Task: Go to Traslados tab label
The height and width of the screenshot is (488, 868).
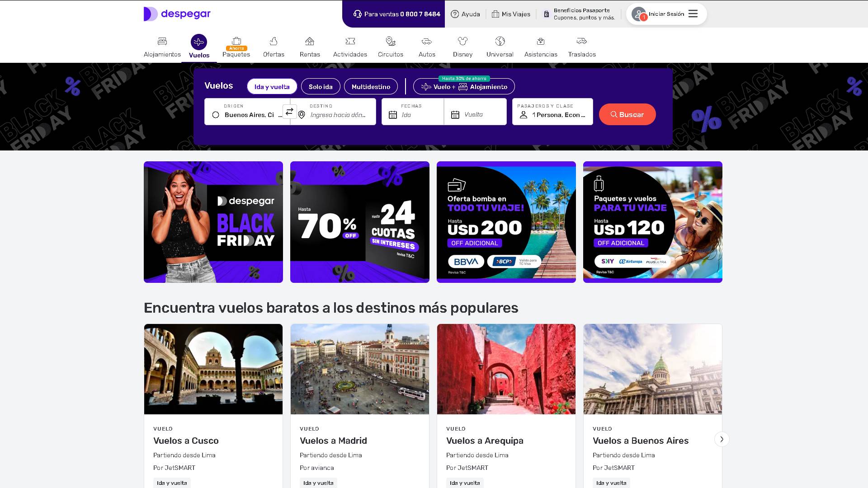Action: [x=582, y=54]
